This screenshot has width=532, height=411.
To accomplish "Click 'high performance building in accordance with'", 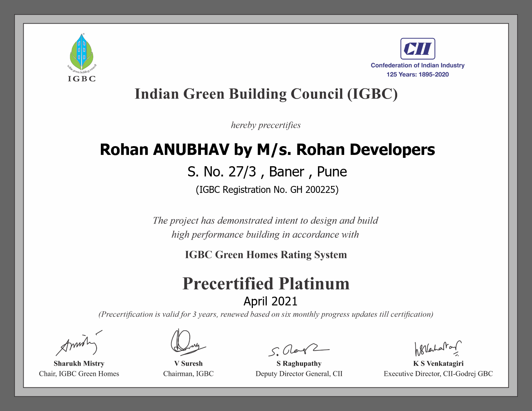I will tap(265, 235).
